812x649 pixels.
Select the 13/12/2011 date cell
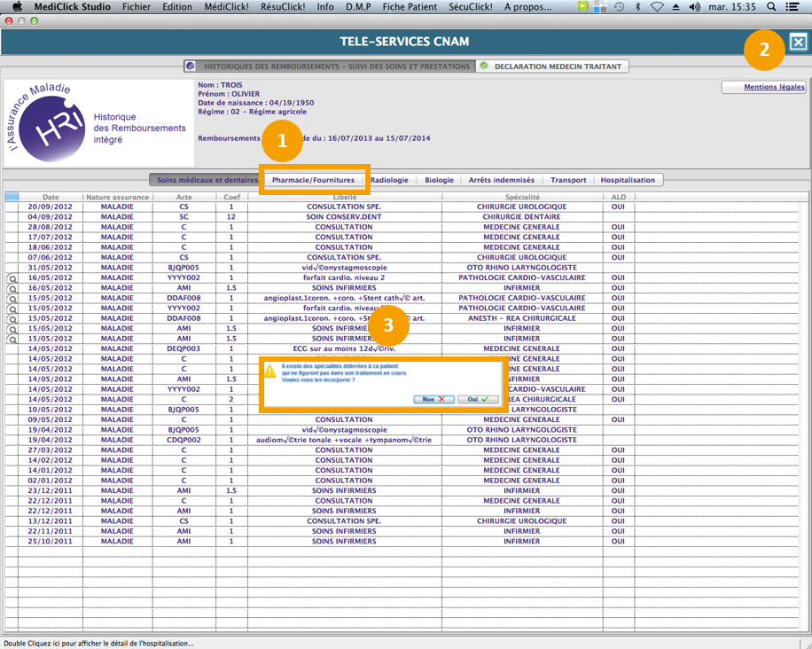point(51,521)
